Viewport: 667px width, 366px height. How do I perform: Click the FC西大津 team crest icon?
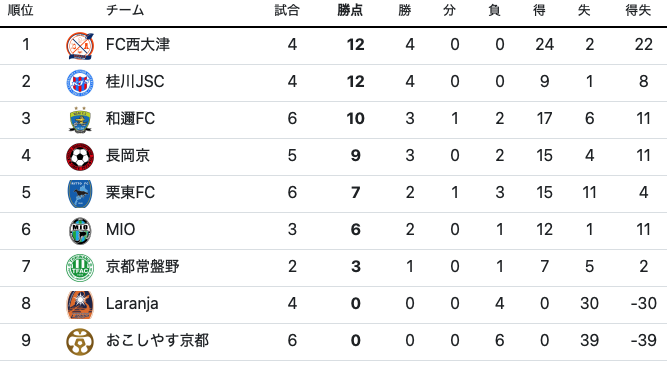pyautogui.click(x=80, y=46)
